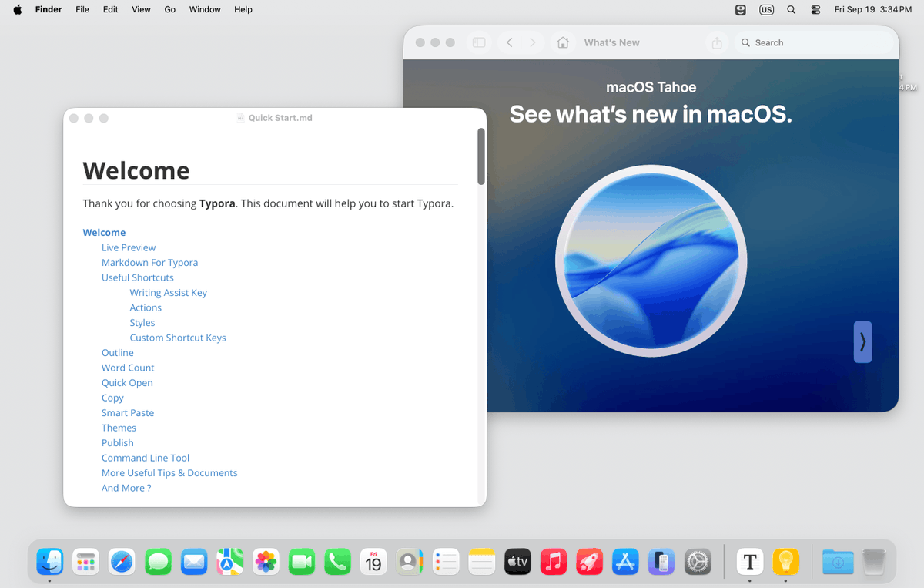Open the Window menu
This screenshot has height=588, width=924.
click(x=205, y=9)
